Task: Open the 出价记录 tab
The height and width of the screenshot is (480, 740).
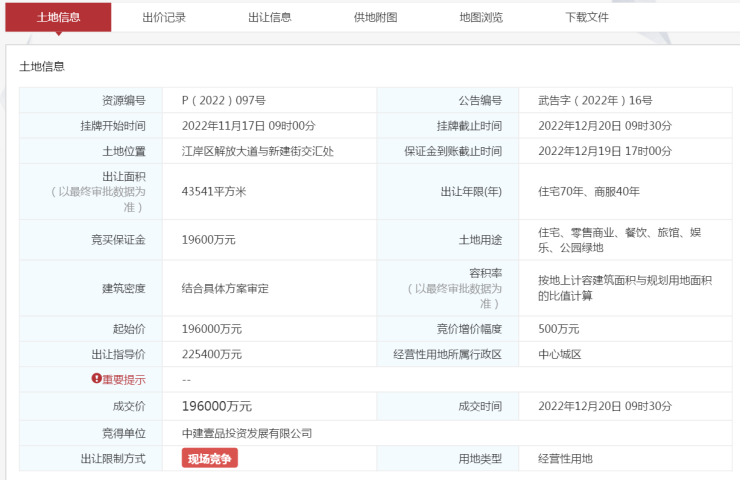Action: 164,17
